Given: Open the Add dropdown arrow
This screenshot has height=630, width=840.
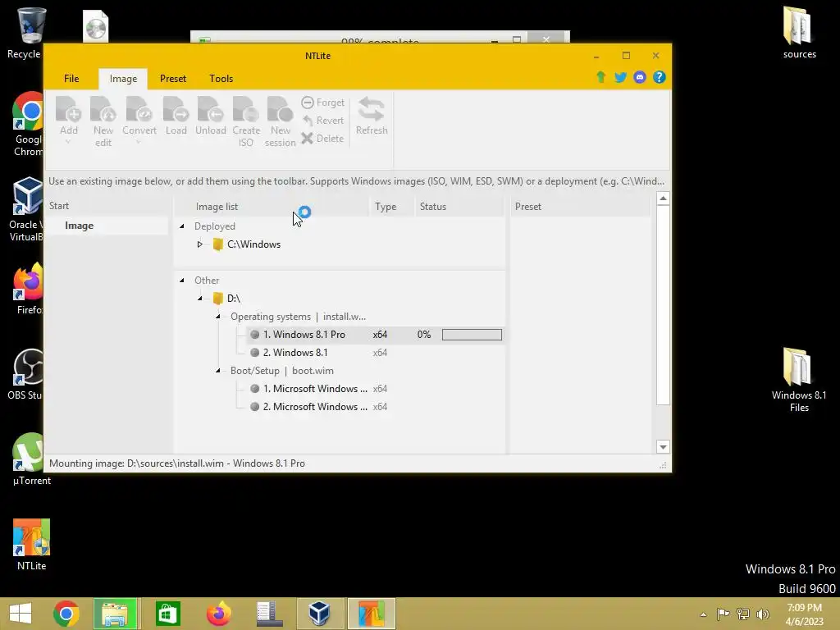Looking at the screenshot, I should [x=69, y=143].
